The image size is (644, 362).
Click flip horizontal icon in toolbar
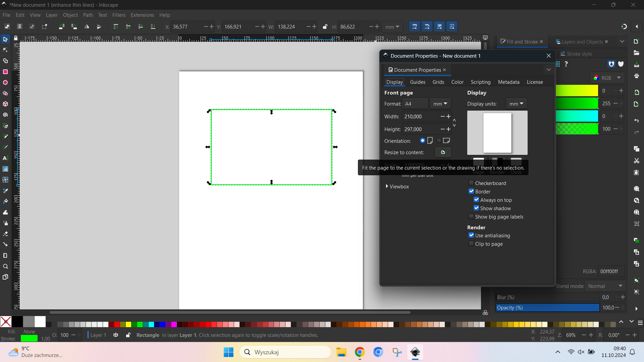[87, 26]
